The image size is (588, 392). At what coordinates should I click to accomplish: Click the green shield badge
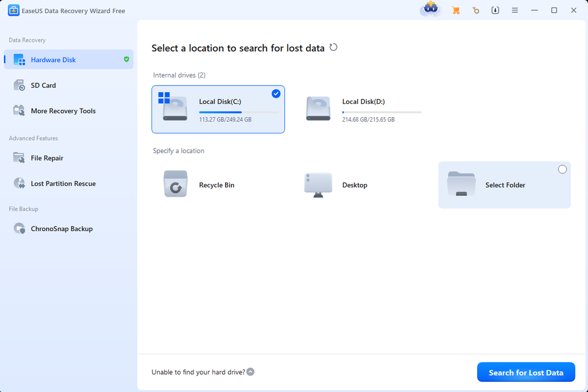(126, 59)
